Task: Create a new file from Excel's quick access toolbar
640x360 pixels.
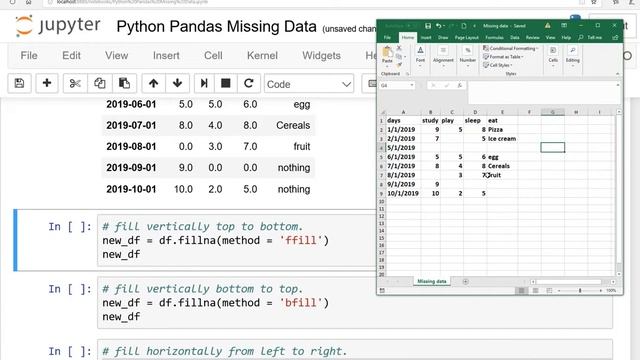Action: [x=464, y=26]
